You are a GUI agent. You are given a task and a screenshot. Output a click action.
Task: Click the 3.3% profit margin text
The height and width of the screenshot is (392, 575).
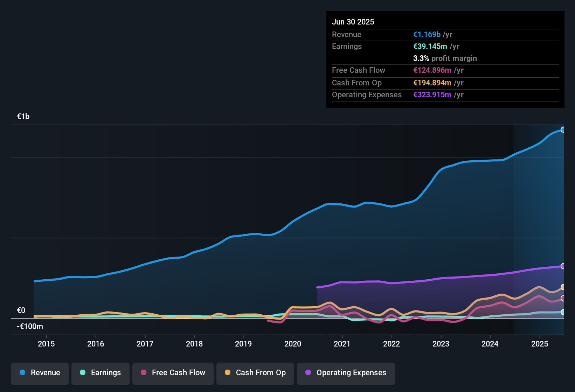[x=445, y=58]
